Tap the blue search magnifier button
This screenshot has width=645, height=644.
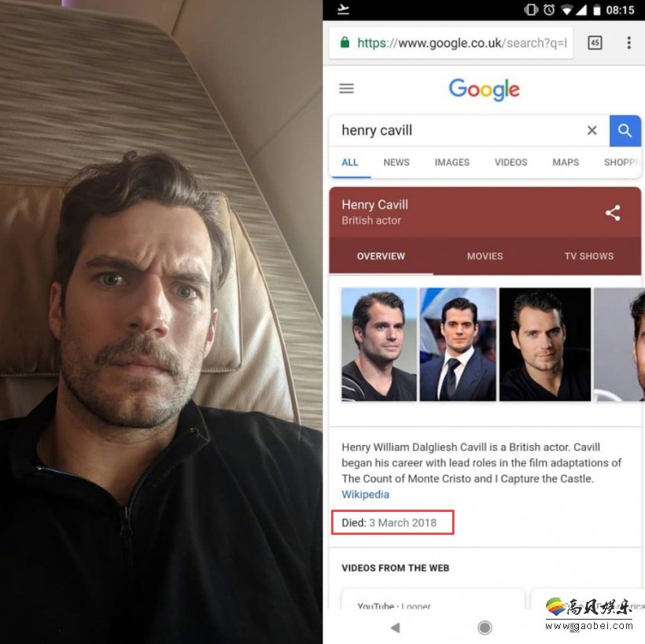[x=625, y=131]
